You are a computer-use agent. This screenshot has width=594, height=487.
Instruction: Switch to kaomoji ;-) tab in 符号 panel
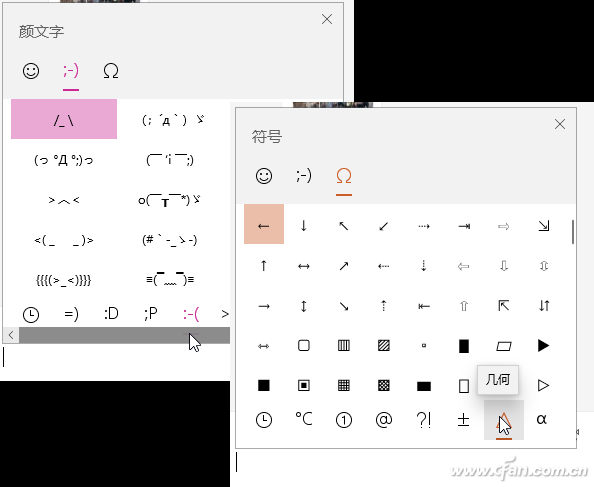(x=304, y=176)
